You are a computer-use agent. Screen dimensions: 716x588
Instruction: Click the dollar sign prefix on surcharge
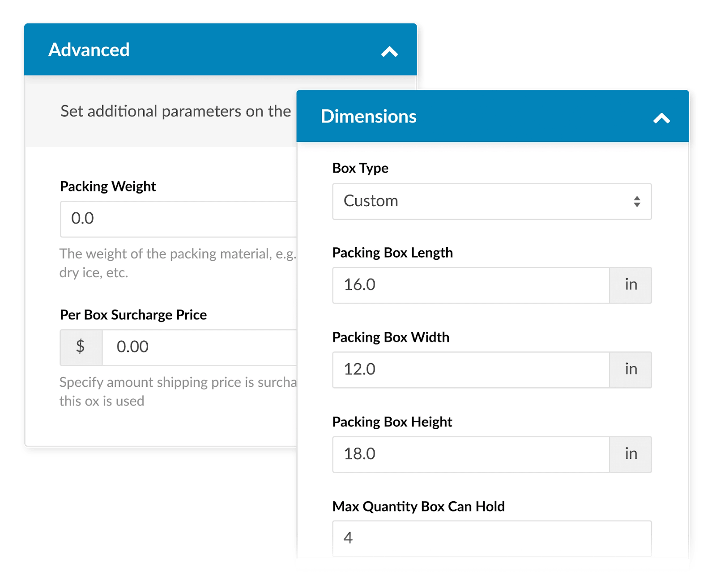pos(81,347)
